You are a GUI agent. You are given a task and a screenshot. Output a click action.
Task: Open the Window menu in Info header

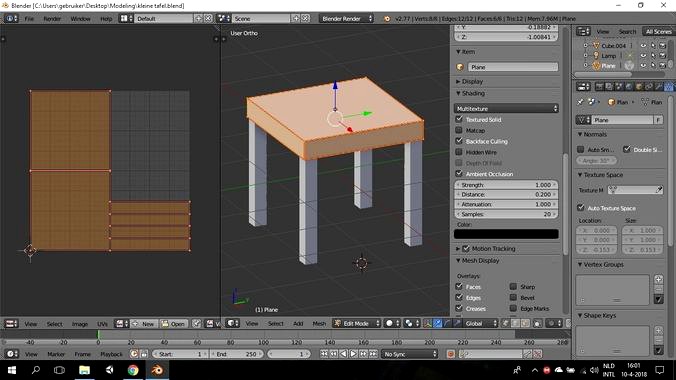81,19
